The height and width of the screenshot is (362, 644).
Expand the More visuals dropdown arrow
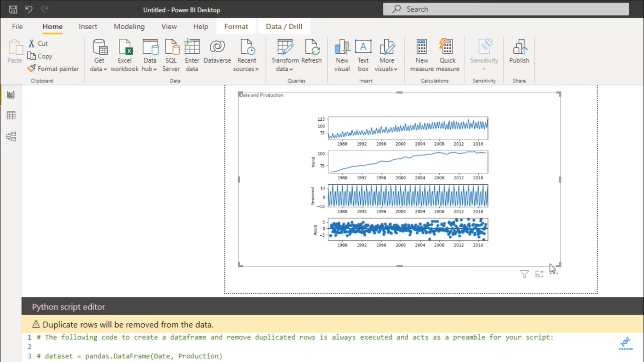pyautogui.click(x=396, y=69)
